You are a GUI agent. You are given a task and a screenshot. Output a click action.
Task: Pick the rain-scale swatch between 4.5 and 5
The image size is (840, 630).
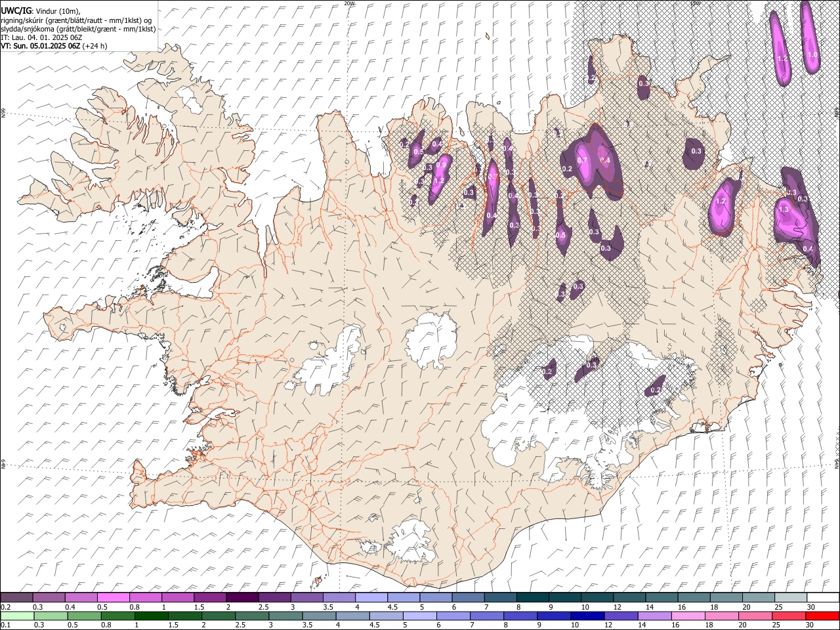385,616
